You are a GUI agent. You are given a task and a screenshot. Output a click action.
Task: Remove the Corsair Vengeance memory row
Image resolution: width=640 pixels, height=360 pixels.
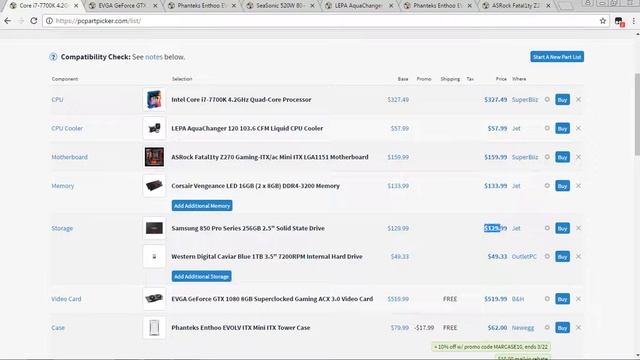[578, 186]
